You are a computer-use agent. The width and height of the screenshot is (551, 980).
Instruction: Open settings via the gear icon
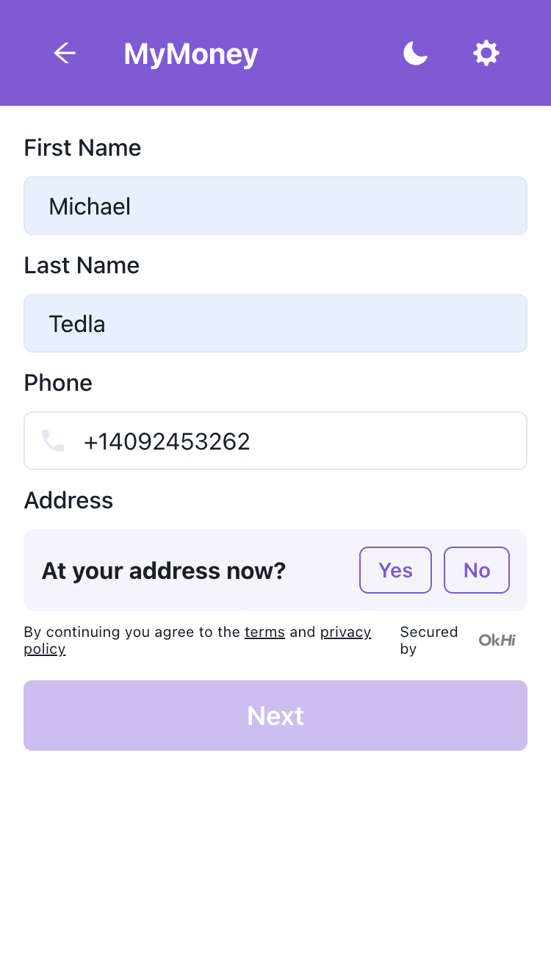point(486,53)
